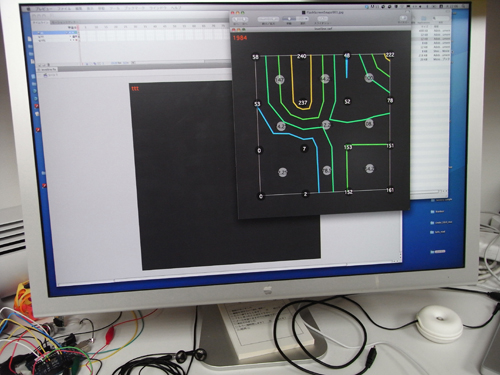Image resolution: width=500 pixels, height=375 pixels.
Task: Open the timeline scroll options dropdown
Action: tap(133, 62)
